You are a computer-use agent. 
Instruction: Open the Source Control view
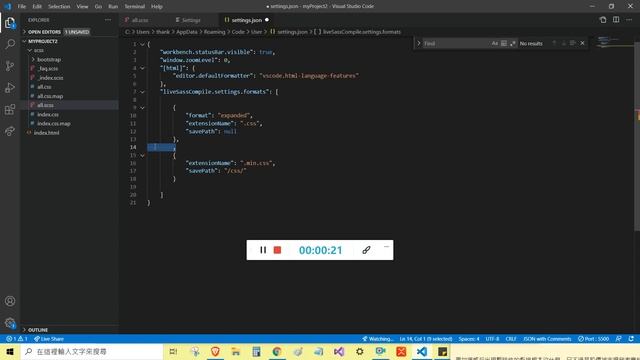pos(10,66)
